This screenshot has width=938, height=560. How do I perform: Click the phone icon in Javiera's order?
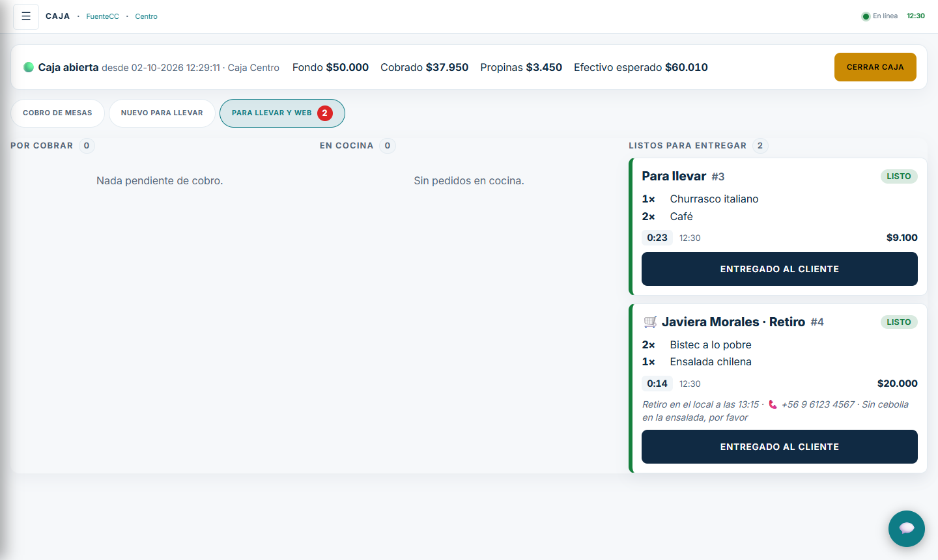pos(773,404)
